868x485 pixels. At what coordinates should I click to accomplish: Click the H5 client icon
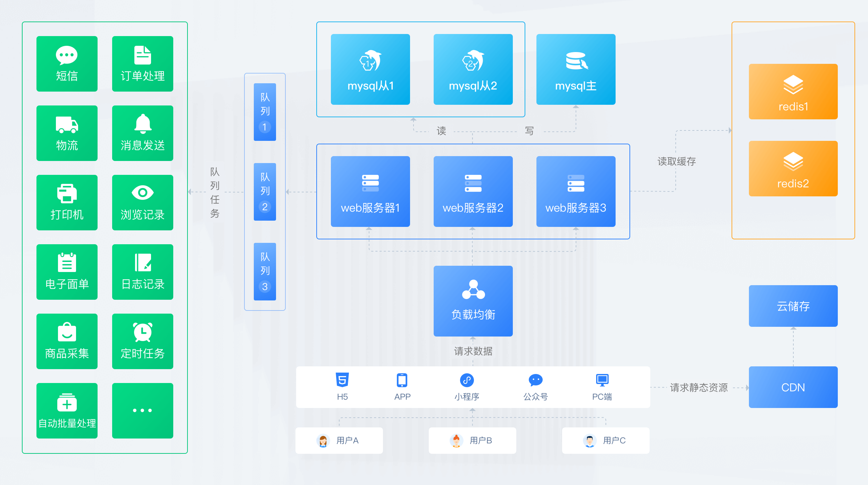click(342, 380)
